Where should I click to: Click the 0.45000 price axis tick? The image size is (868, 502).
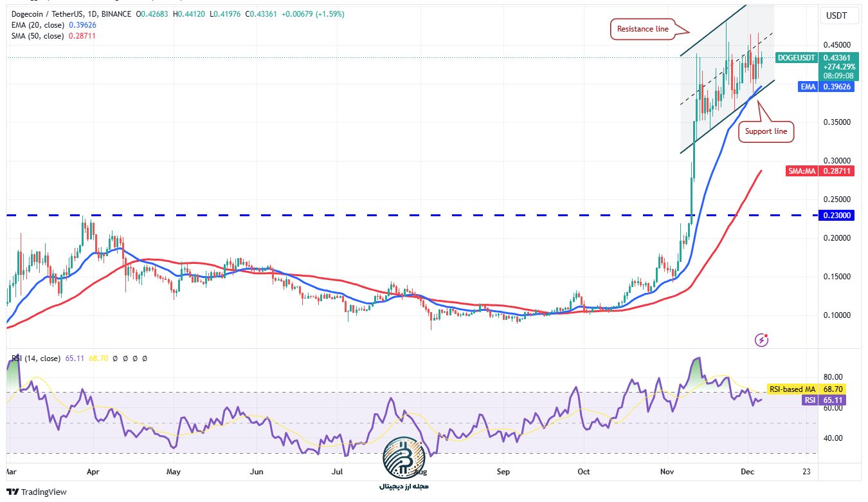tap(836, 45)
